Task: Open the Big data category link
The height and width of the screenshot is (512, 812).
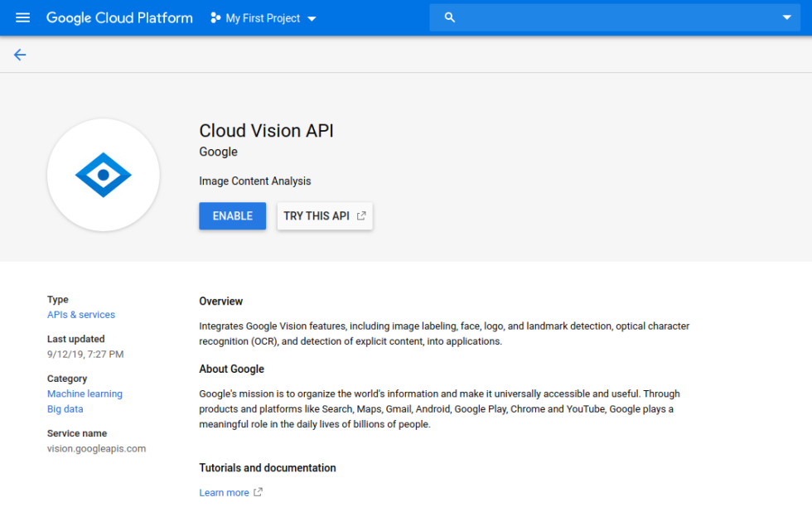Action: pyautogui.click(x=65, y=409)
